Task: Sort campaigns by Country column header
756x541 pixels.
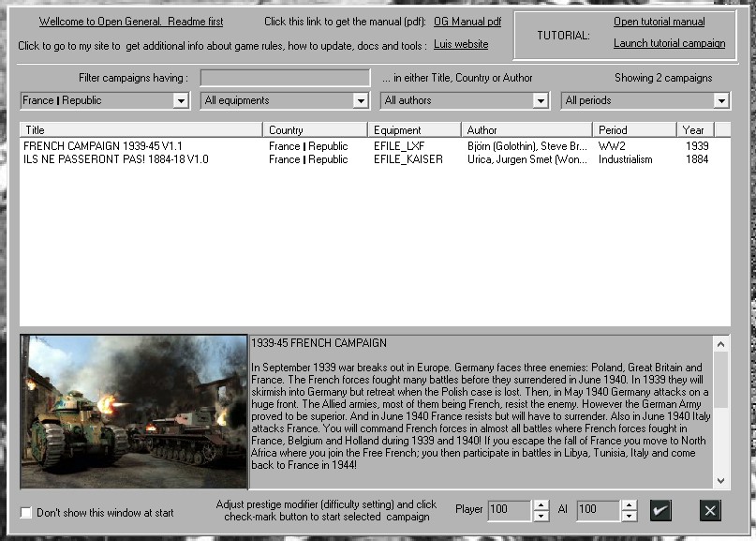Action: coord(315,129)
